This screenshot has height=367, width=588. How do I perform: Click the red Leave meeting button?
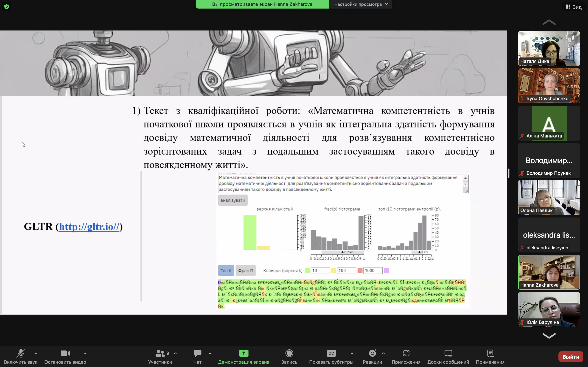(x=570, y=357)
